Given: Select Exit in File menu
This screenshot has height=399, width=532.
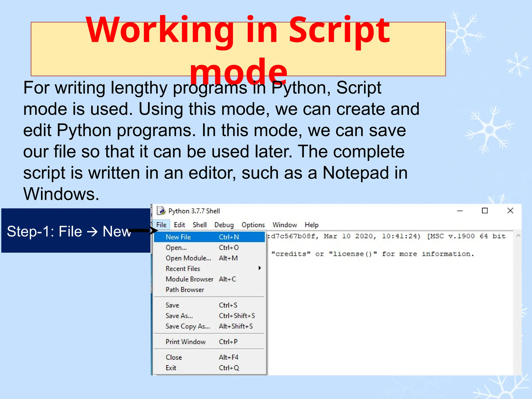Looking at the screenshot, I should click(209, 368).
